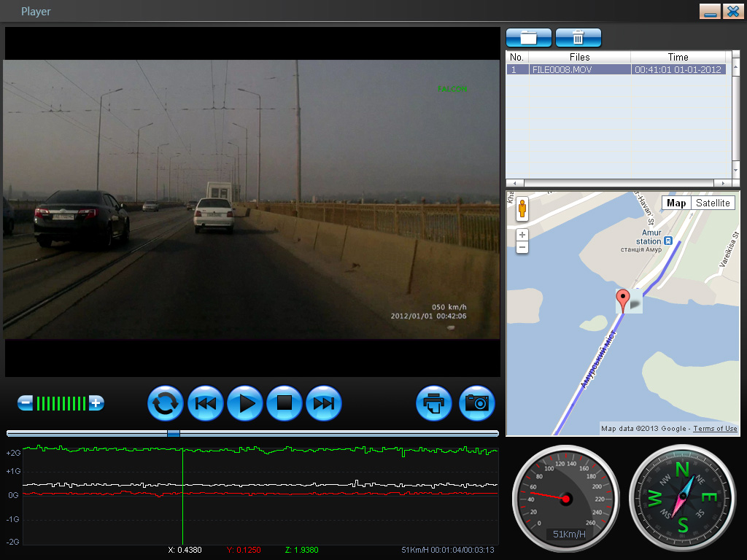Increase volume with plus button

coord(96,402)
